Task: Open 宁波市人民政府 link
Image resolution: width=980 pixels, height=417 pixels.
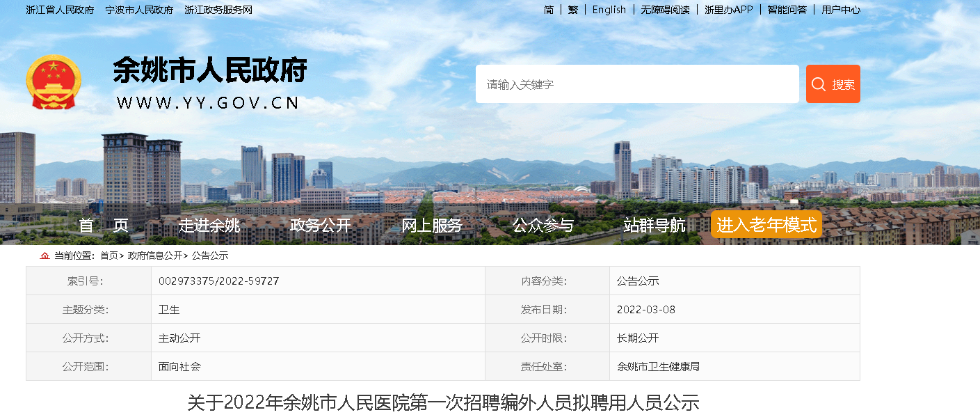Action: pos(139,10)
